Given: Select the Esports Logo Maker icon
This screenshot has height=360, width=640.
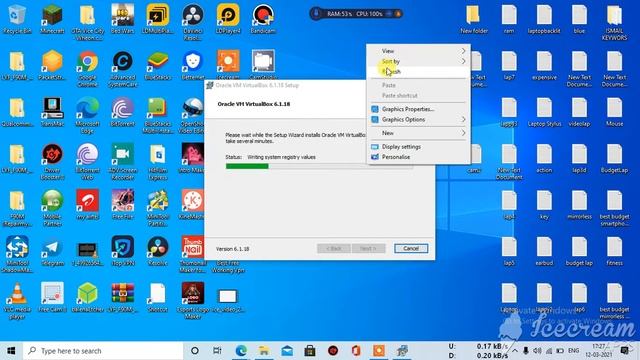Looking at the screenshot, I should [x=193, y=301].
